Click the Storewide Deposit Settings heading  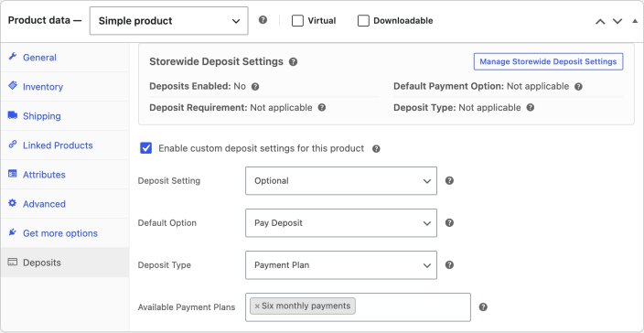217,61
